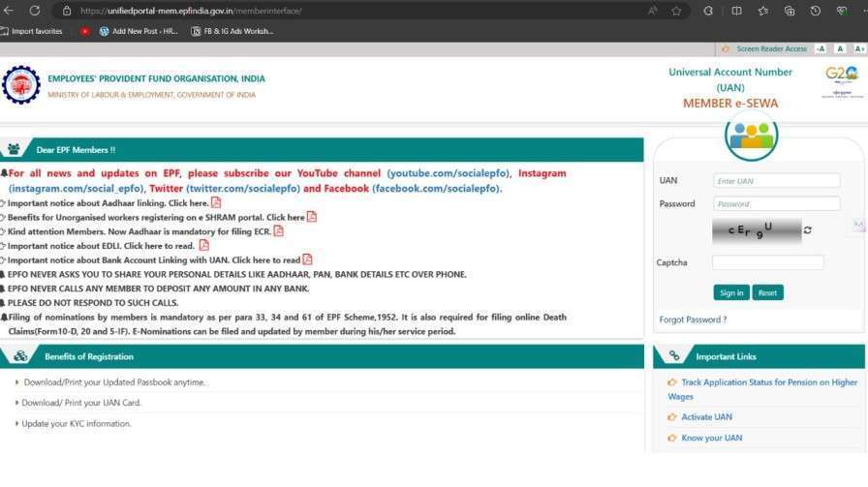868x487 pixels.
Task: Click the Password input field
Action: pos(777,203)
